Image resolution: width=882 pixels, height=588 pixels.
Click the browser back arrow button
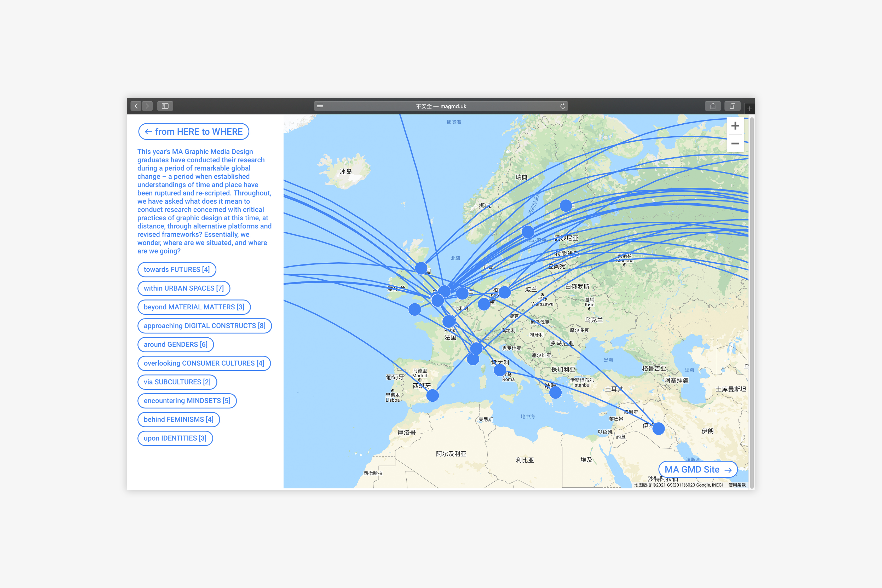coord(136,106)
